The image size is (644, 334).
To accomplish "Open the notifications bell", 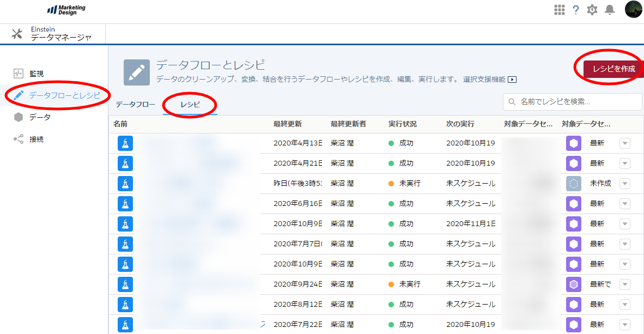I will pyautogui.click(x=610, y=10).
